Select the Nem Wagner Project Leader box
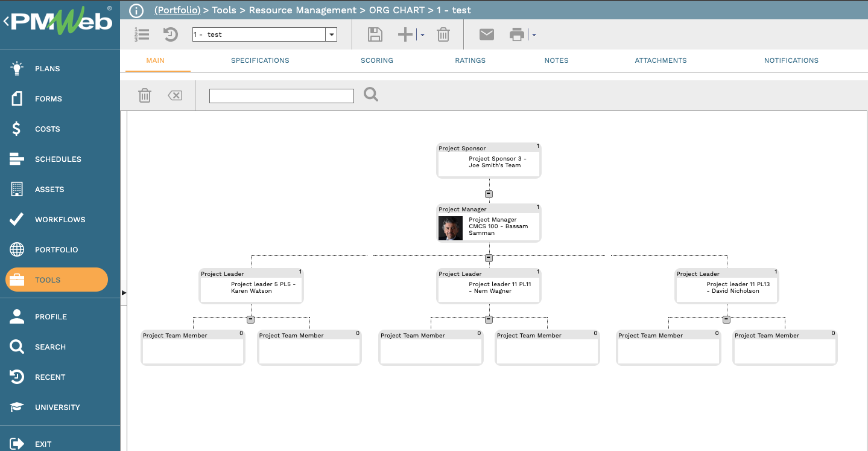Screen dimensions: 868x451 pos(489,286)
